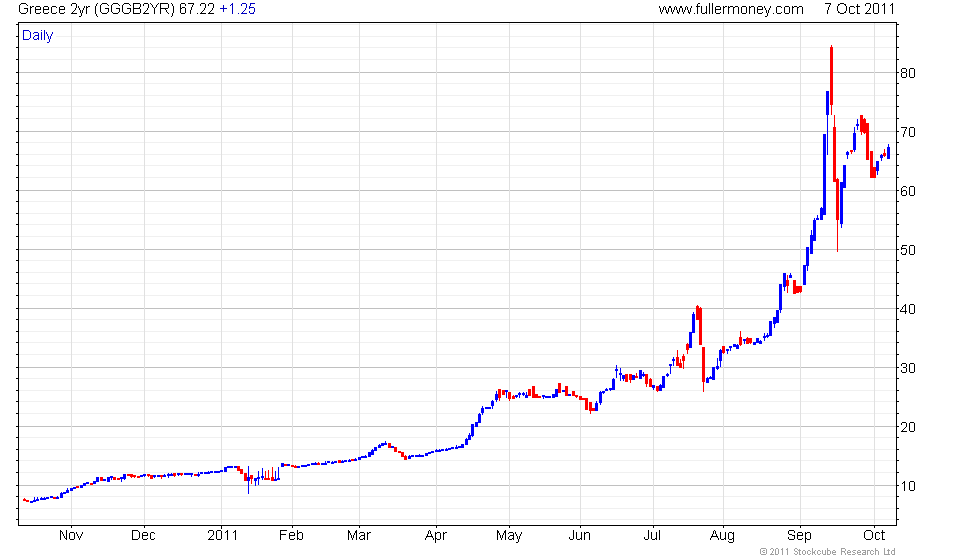Click the change value '+1.25'

(238, 9)
